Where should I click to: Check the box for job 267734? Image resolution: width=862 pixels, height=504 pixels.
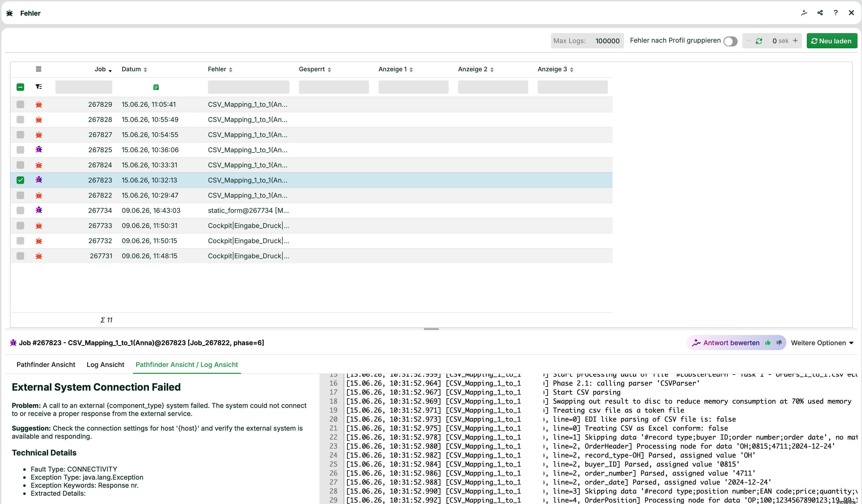(20, 210)
